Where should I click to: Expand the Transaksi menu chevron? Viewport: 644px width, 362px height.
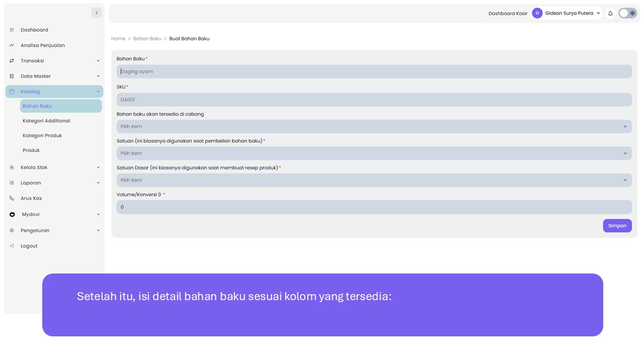(98, 61)
